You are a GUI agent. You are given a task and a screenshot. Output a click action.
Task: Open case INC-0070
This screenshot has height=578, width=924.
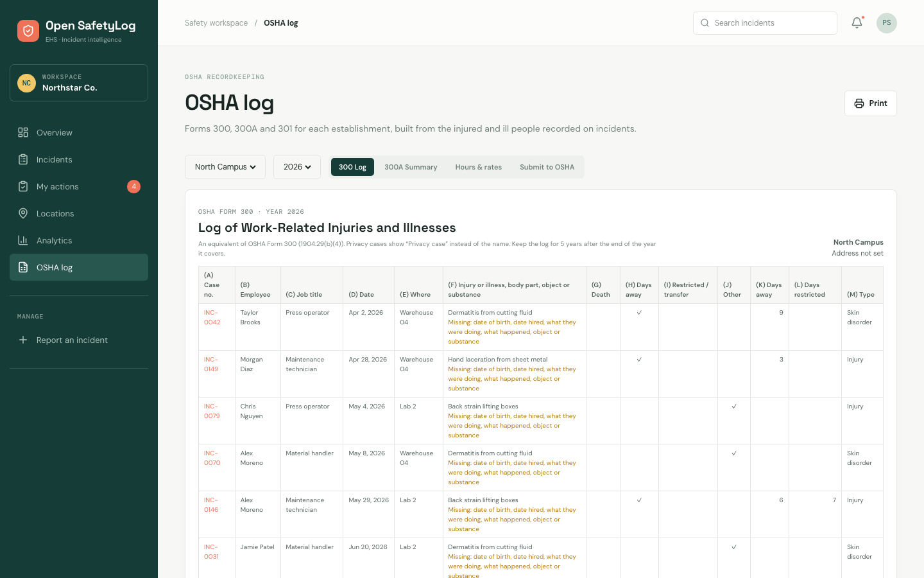click(x=212, y=458)
